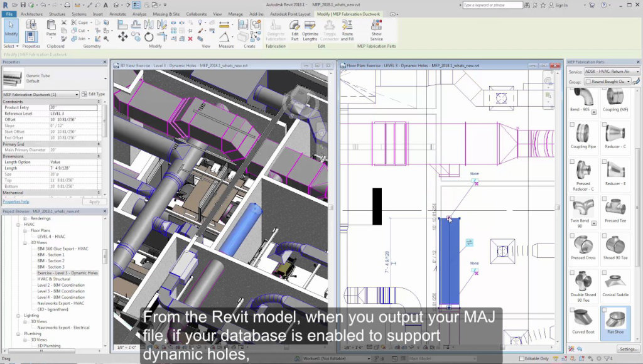The height and width of the screenshot is (364, 643).
Task: Switch to the Architecture tab
Action: (x=31, y=14)
